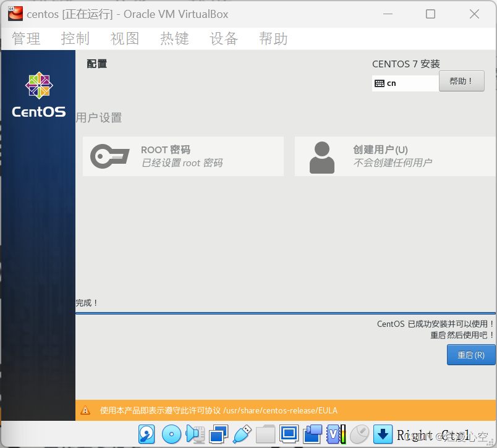The height and width of the screenshot is (448, 497).
Task: Click the USB devices status icon
Action: coord(242,434)
